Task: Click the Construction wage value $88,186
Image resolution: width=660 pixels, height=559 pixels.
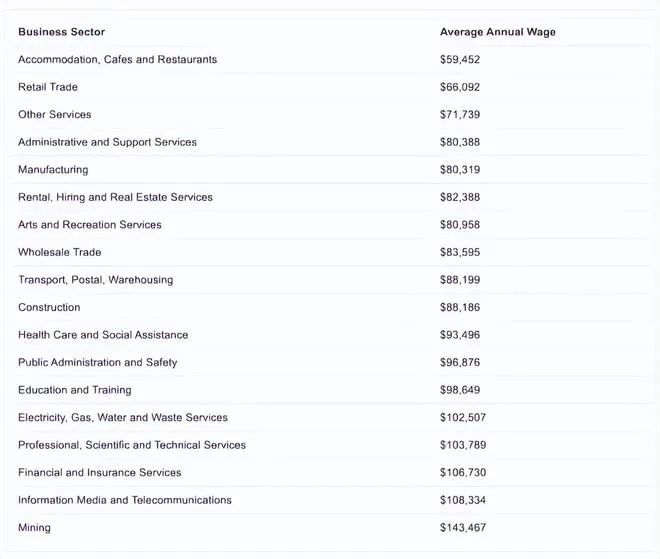Action: 459,307
